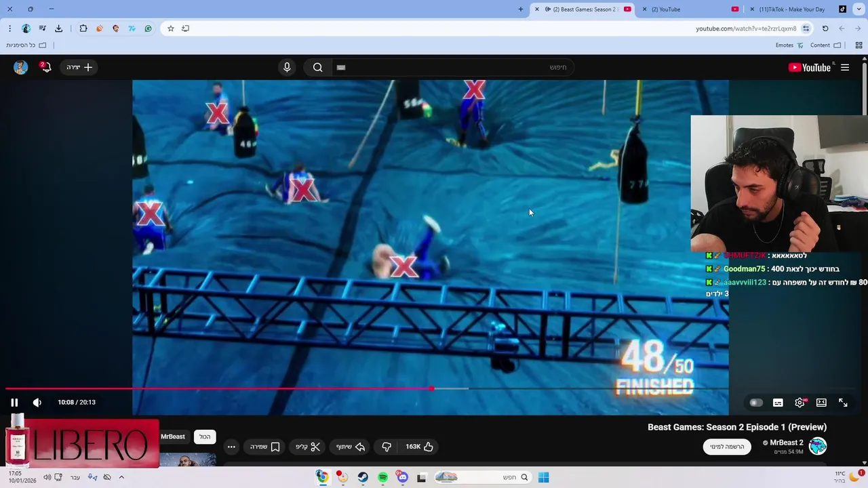
Task: Open the כל הסימניות bookmarks folder
Action: pos(26,45)
